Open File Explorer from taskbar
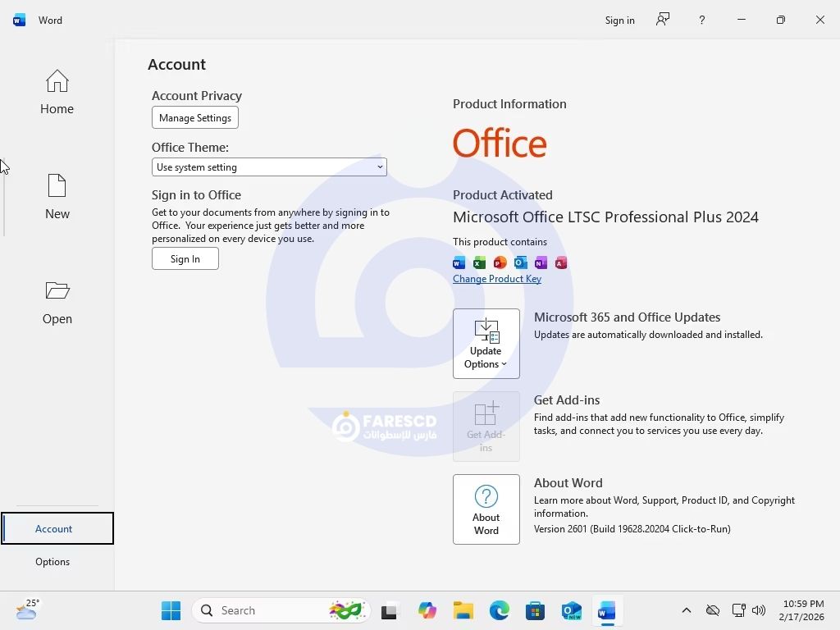 click(x=463, y=610)
